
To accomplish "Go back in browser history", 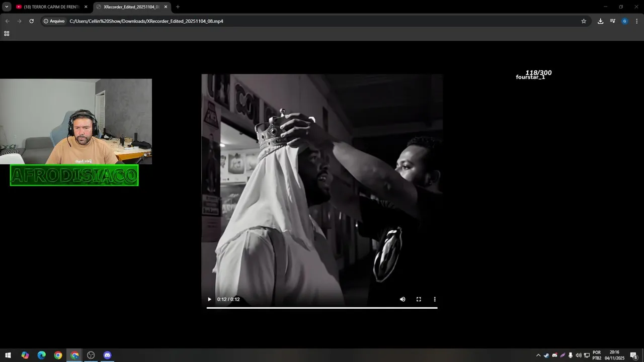I will 7,21.
